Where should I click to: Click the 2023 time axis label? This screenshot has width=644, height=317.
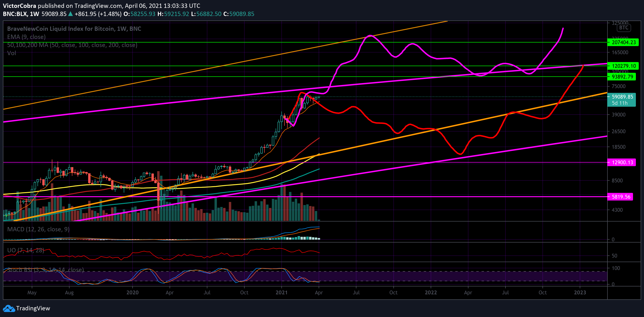(x=580, y=292)
